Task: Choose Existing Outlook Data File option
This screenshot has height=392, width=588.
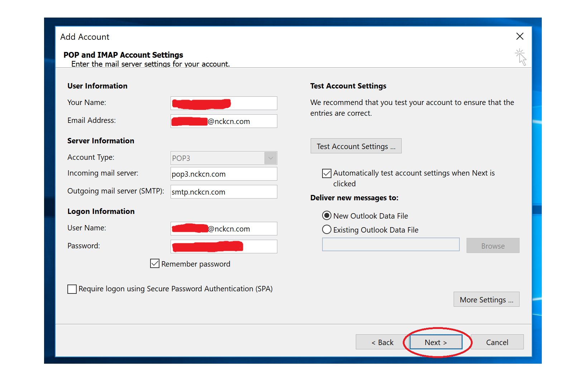Action: [x=327, y=230]
